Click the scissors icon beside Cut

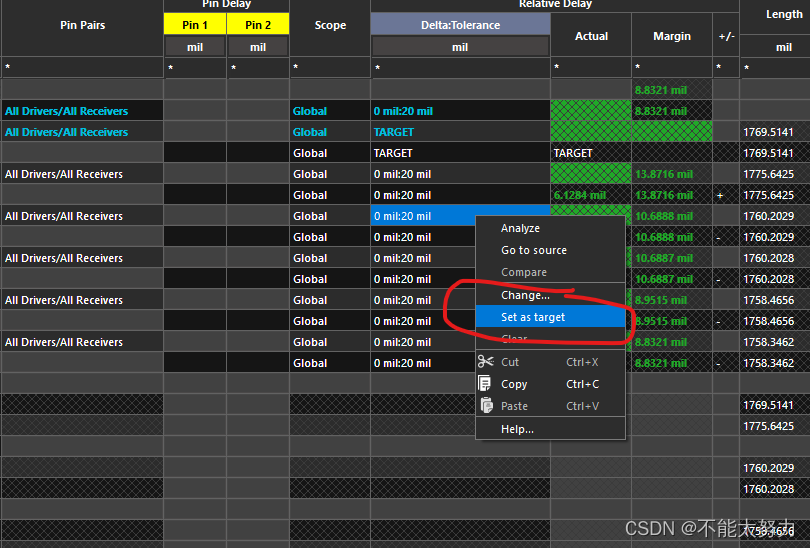tap(485, 362)
